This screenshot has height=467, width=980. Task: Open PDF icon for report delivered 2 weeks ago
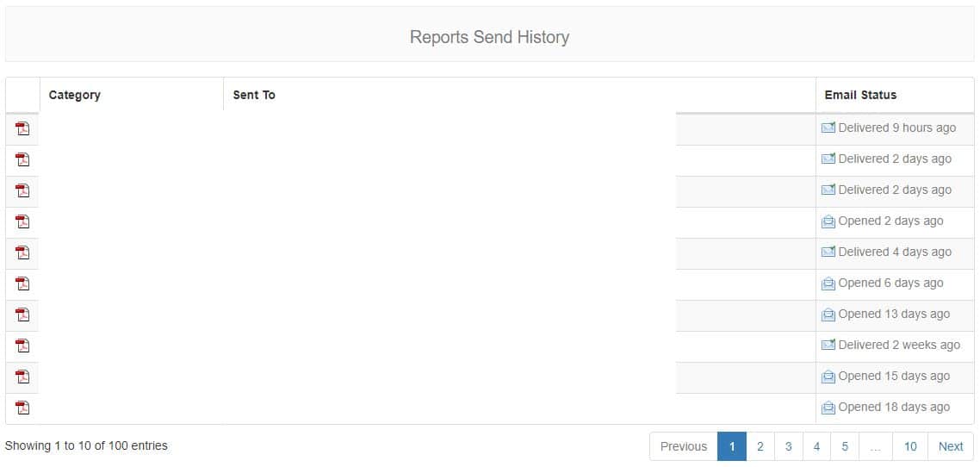[x=22, y=346]
